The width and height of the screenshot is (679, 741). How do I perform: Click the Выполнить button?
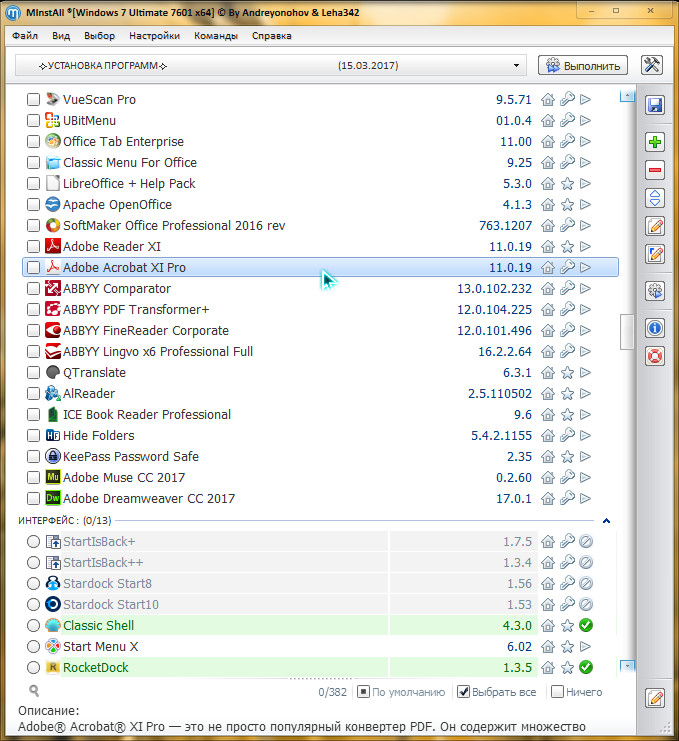click(583, 65)
